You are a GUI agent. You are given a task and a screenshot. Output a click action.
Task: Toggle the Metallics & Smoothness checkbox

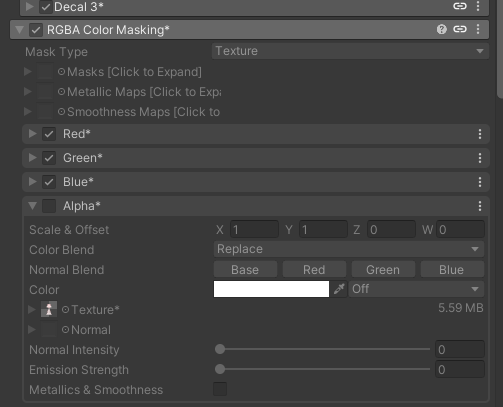click(220, 389)
